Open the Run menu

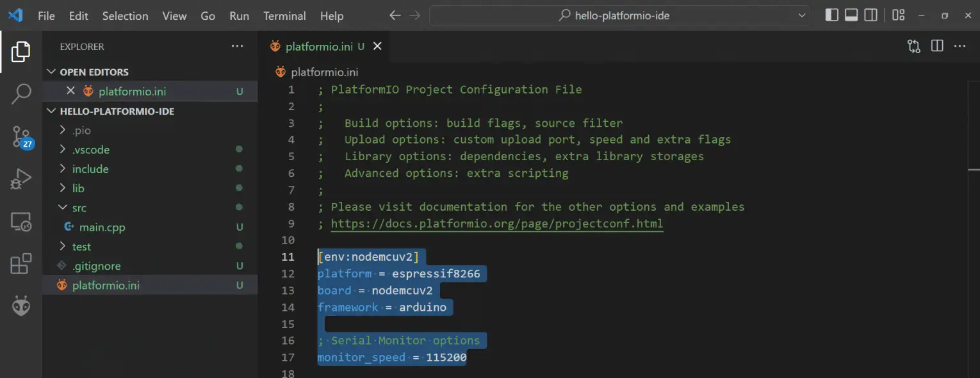tap(239, 15)
